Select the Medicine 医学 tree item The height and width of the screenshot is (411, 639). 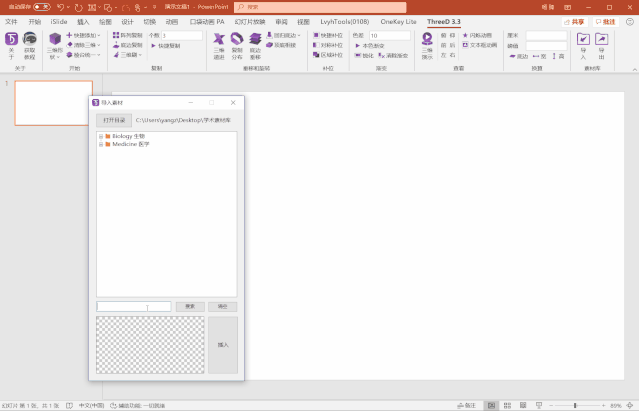(x=131, y=144)
